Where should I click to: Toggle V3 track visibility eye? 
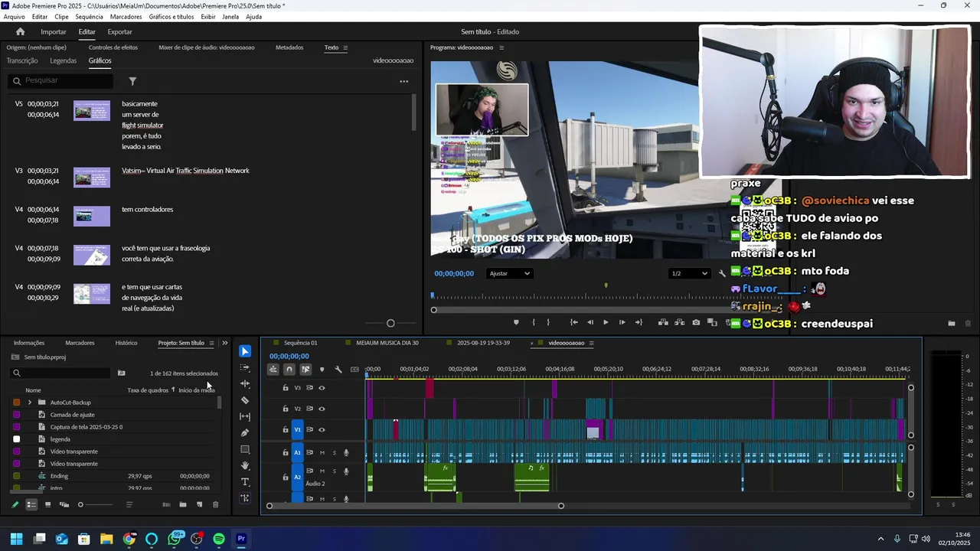(x=322, y=388)
